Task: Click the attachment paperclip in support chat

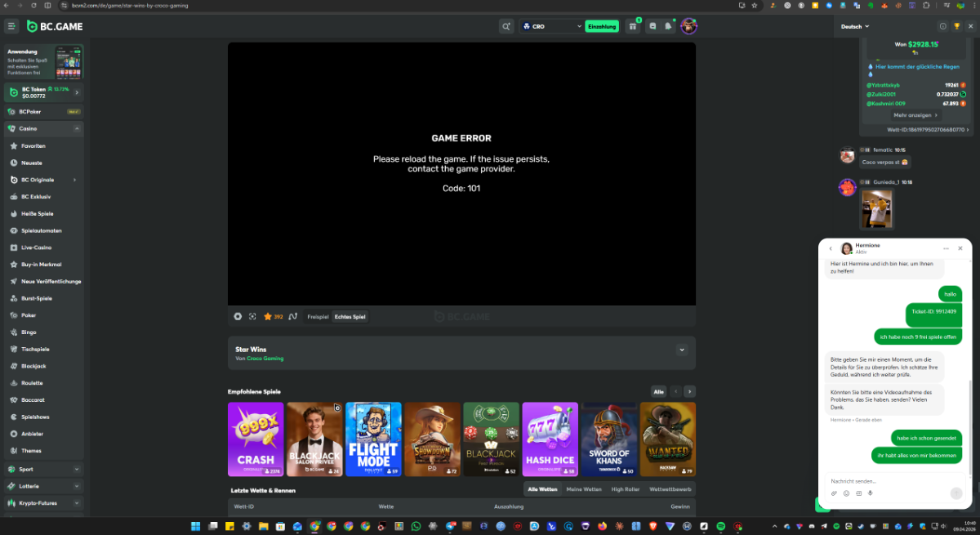Action: [x=834, y=493]
